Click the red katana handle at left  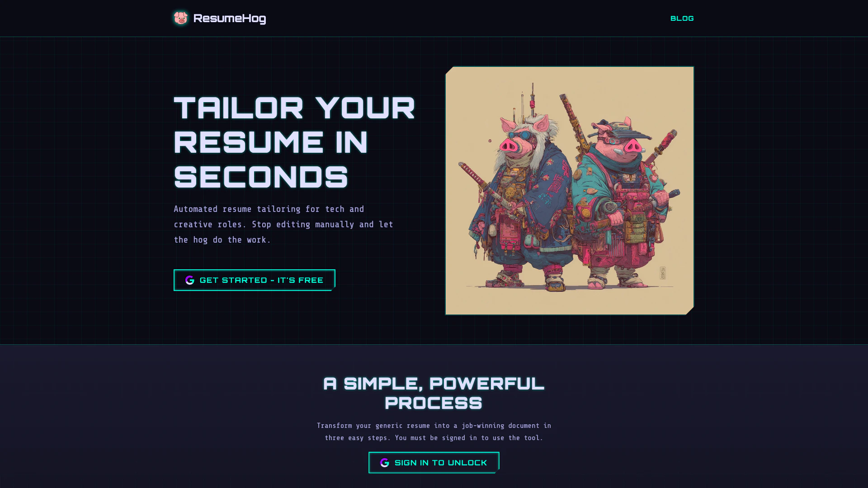472,175
